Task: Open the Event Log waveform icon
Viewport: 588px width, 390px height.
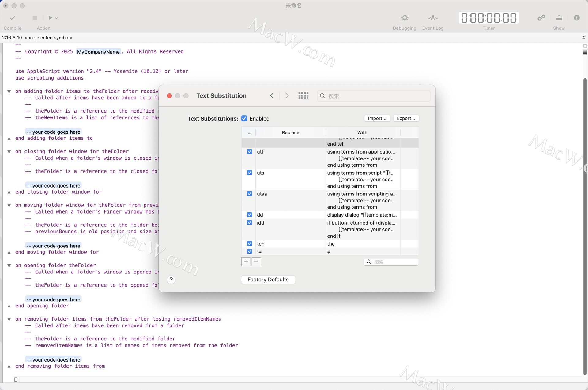Action: [x=433, y=18]
